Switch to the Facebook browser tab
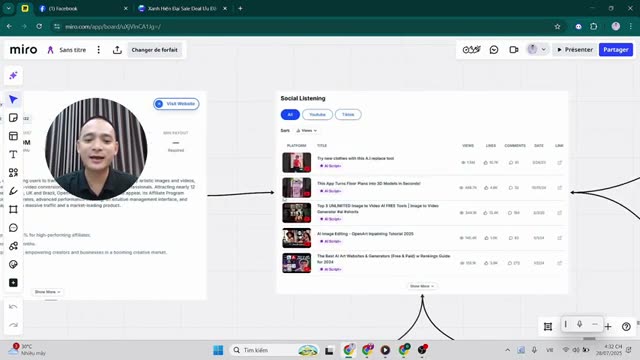 [83, 9]
